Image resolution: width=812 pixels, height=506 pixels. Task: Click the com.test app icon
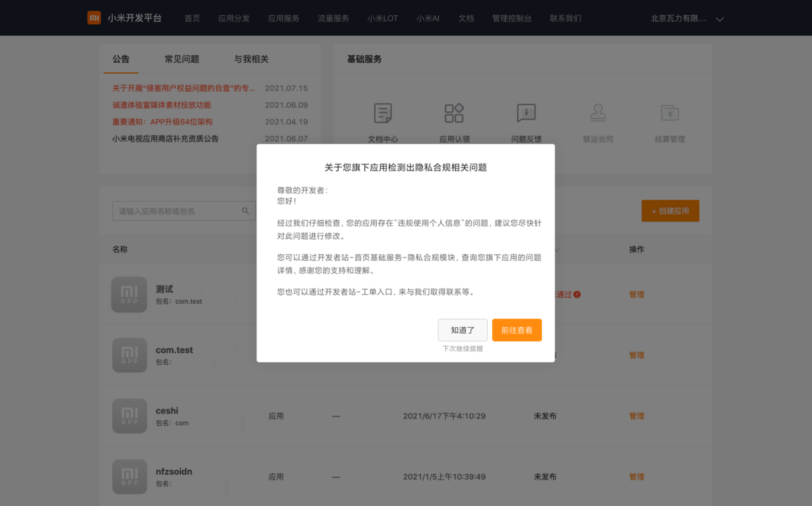[x=129, y=355]
